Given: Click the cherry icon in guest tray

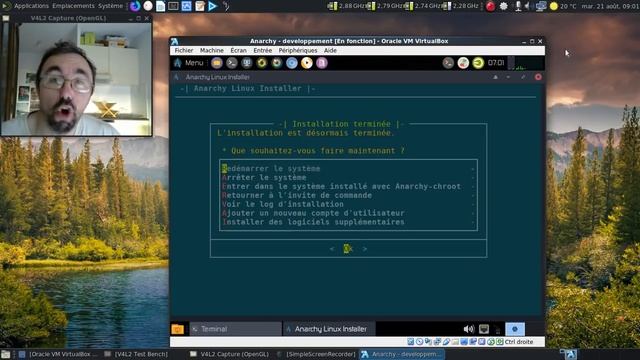Looking at the screenshot, I should pos(463,63).
